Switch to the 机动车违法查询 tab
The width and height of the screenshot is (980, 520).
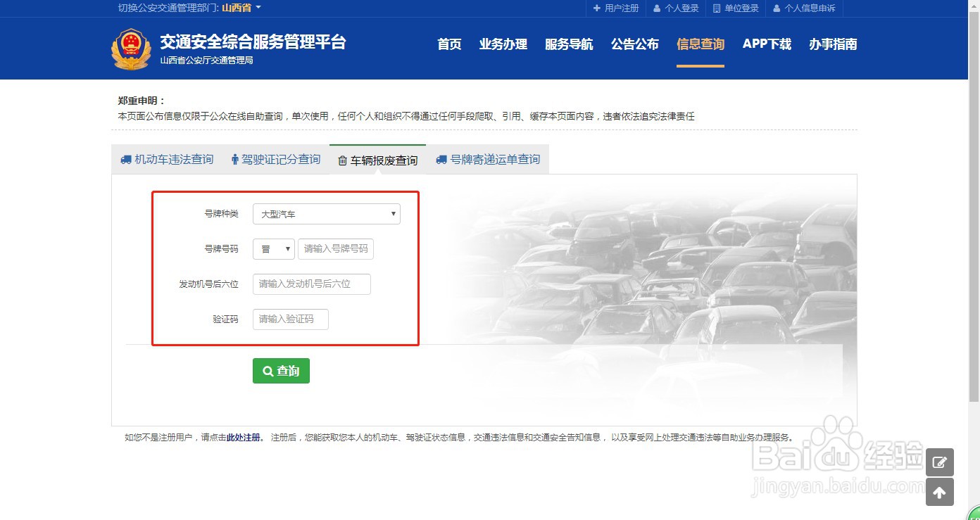pos(167,160)
